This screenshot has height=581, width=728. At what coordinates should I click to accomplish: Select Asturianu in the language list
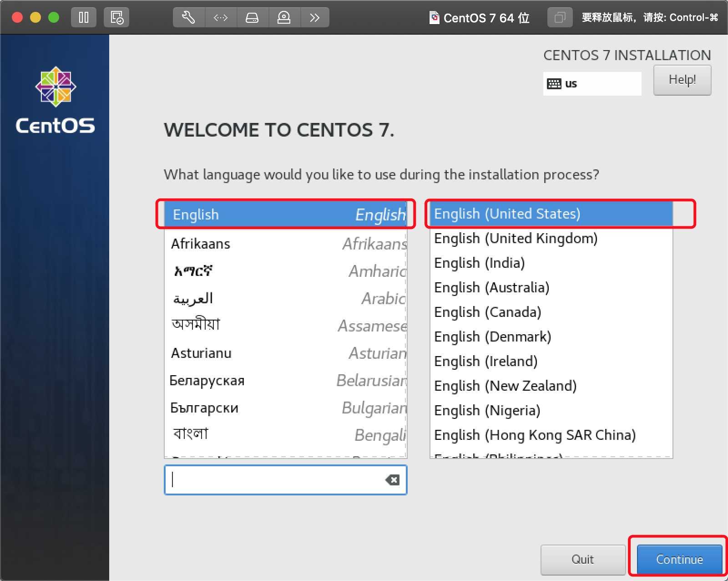[x=286, y=353]
